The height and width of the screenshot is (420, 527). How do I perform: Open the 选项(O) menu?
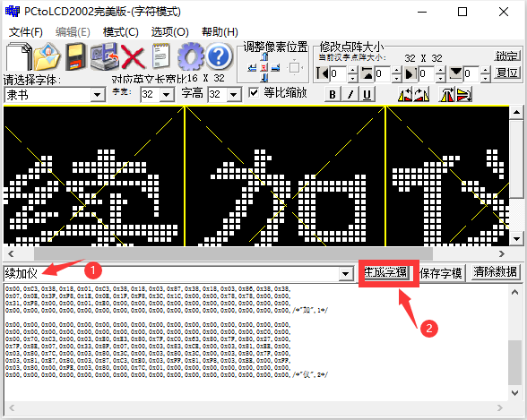point(169,32)
